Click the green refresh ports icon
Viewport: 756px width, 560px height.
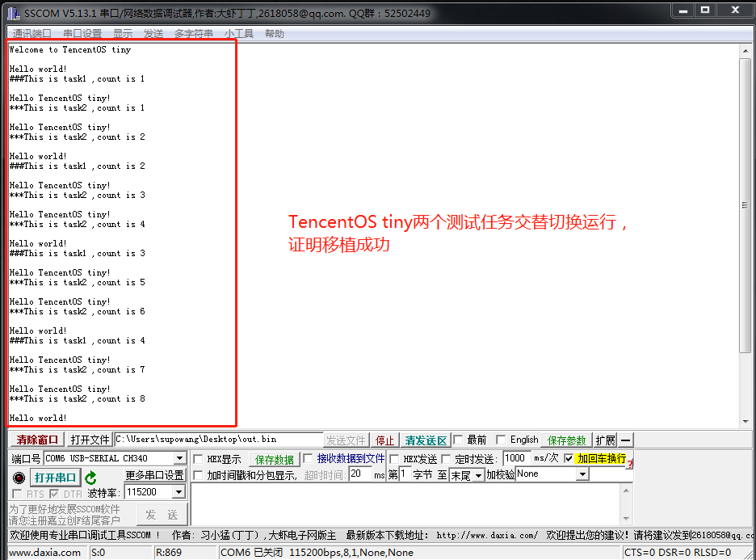pos(90,478)
